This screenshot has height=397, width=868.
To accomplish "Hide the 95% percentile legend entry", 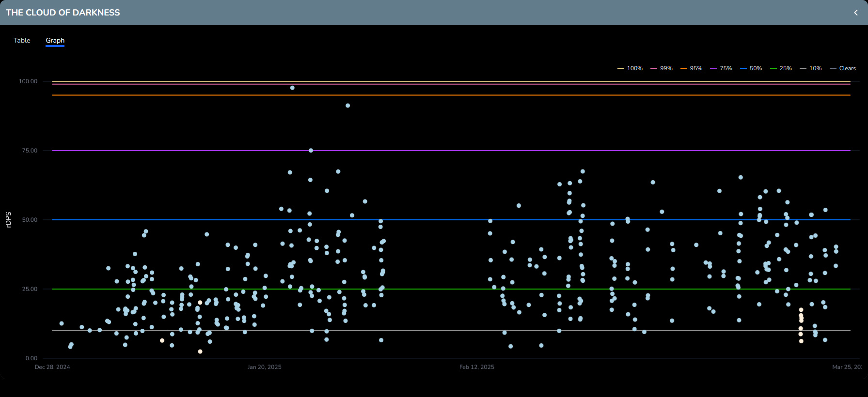I will click(692, 68).
